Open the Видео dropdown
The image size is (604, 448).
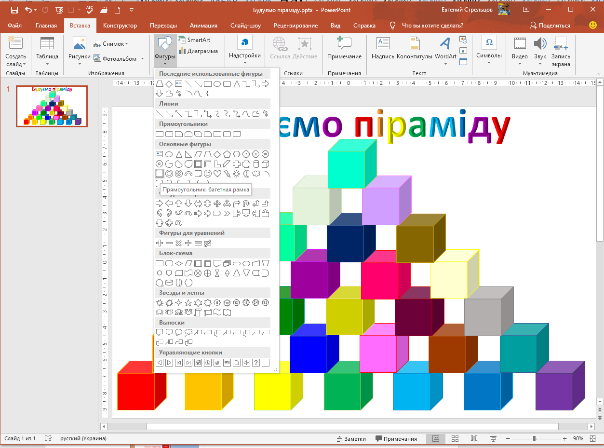click(x=520, y=50)
